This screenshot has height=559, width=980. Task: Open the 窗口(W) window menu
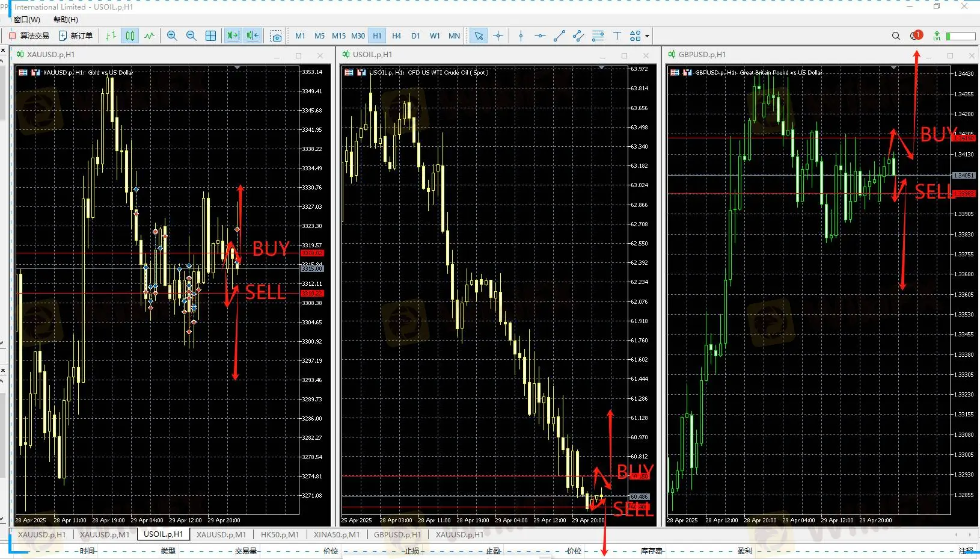coord(26,20)
